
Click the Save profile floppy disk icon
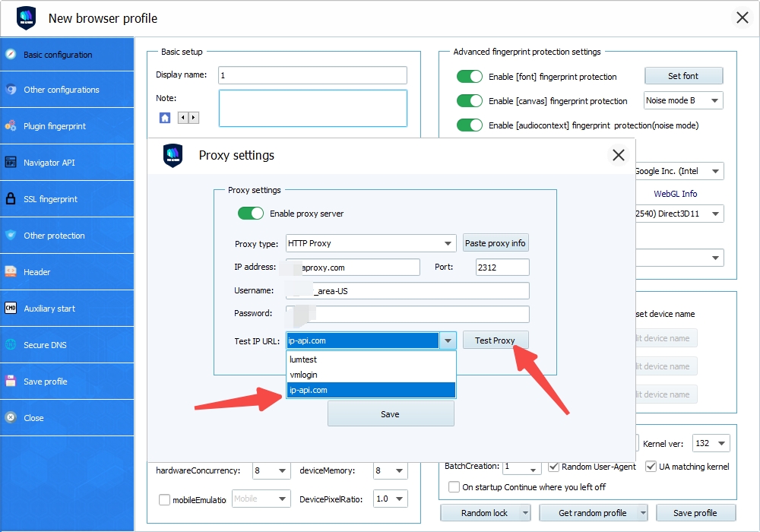point(11,382)
